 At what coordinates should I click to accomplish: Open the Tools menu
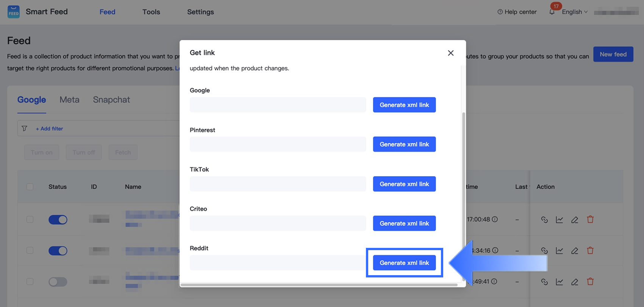(x=151, y=12)
